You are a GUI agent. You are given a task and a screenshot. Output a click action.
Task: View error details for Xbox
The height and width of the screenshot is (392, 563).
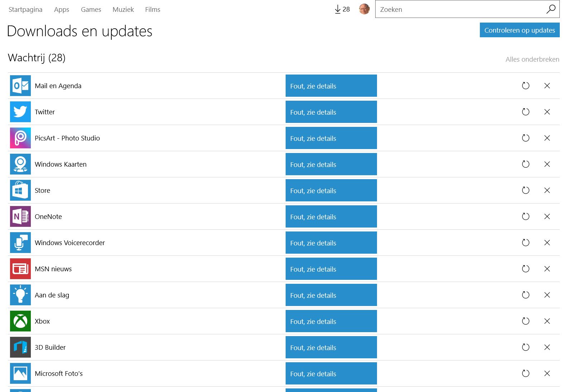(x=331, y=321)
